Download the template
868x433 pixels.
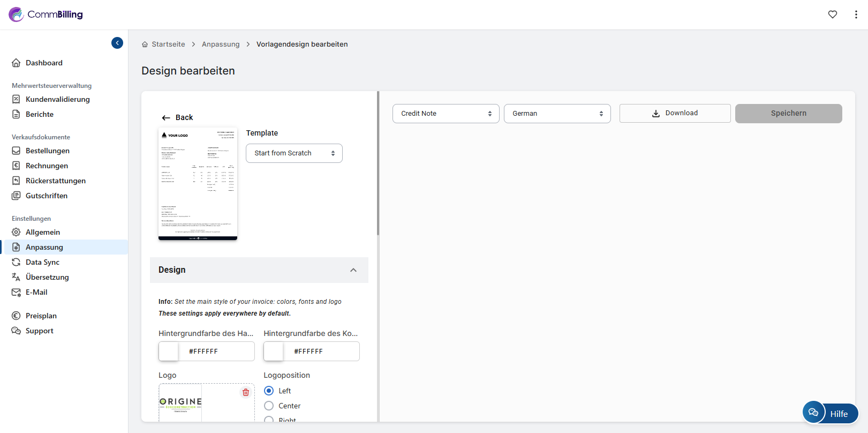click(x=675, y=113)
